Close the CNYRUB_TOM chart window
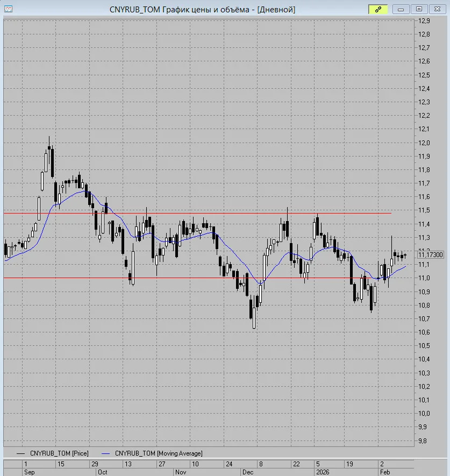This screenshot has height=476, width=450. click(x=437, y=9)
